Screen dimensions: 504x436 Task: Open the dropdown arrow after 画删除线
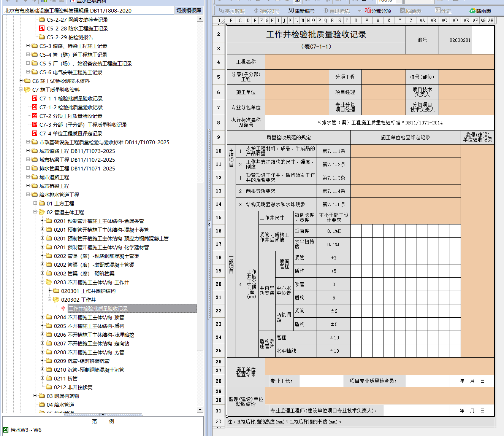[x=359, y=11]
